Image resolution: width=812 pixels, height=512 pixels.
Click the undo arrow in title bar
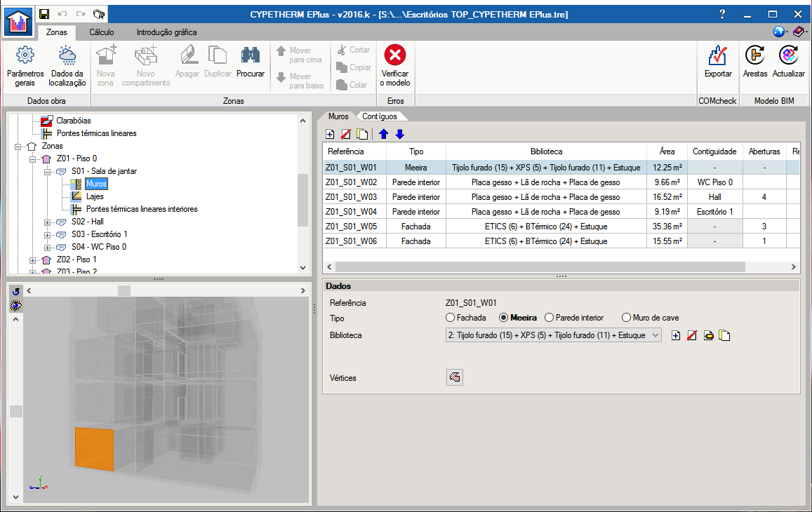tap(62, 14)
